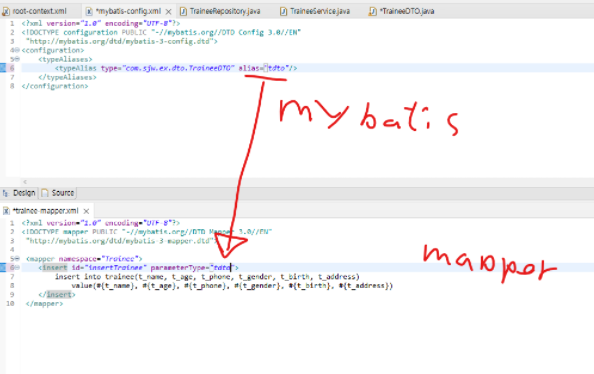This screenshot has width=594, height=374.
Task: Switch to the Design view tab
Action: pyautogui.click(x=19, y=193)
